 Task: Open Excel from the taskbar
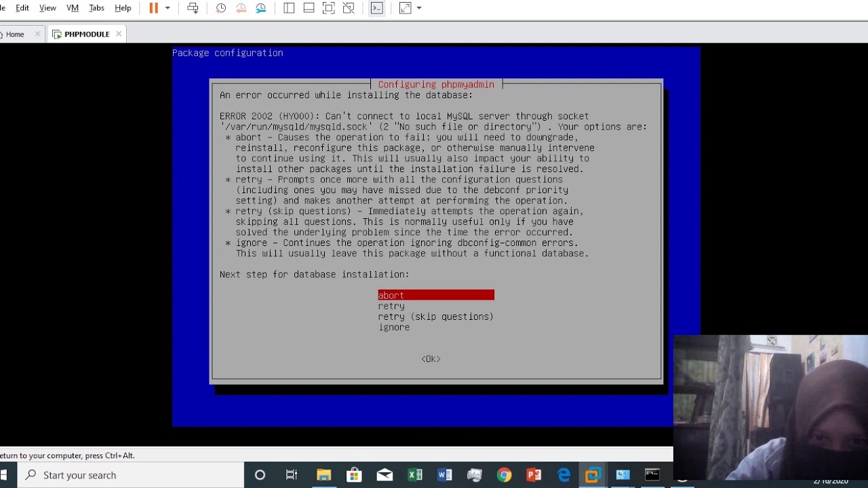click(415, 475)
